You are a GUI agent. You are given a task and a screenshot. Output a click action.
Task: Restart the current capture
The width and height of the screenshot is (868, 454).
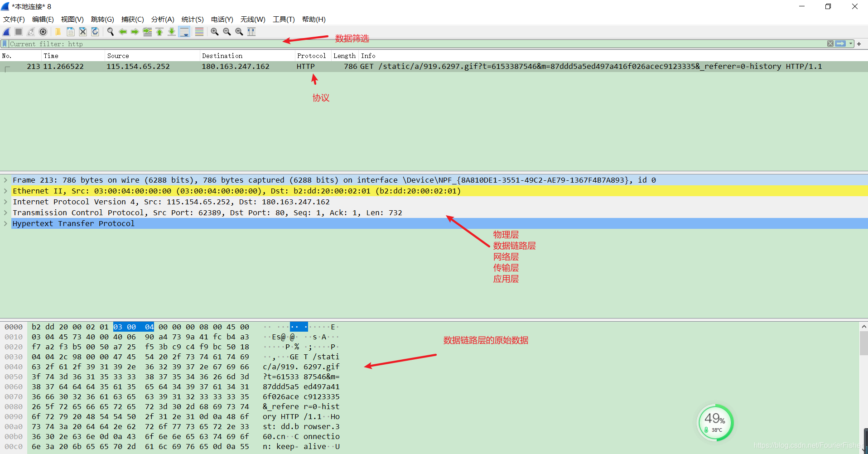point(31,32)
